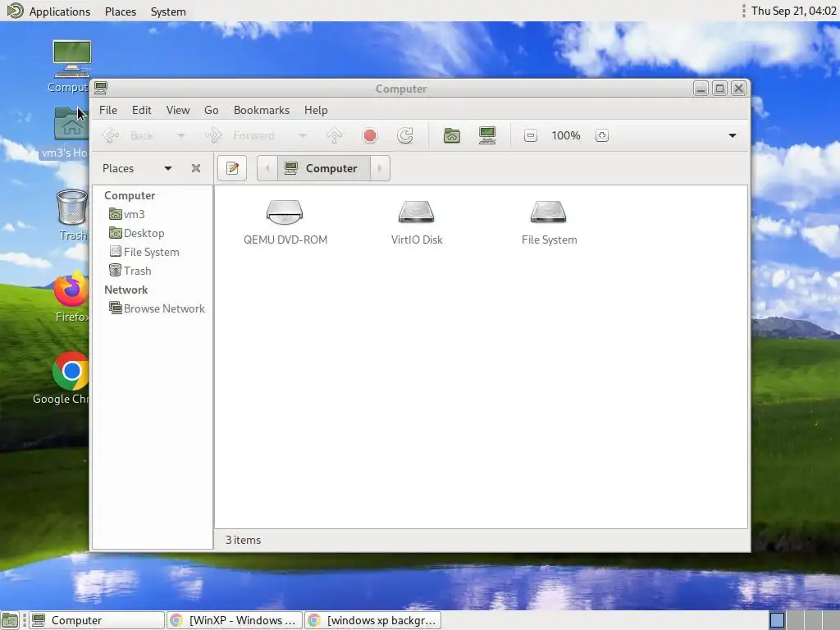Go up to the parent folder
840x630 pixels.
pyautogui.click(x=335, y=135)
